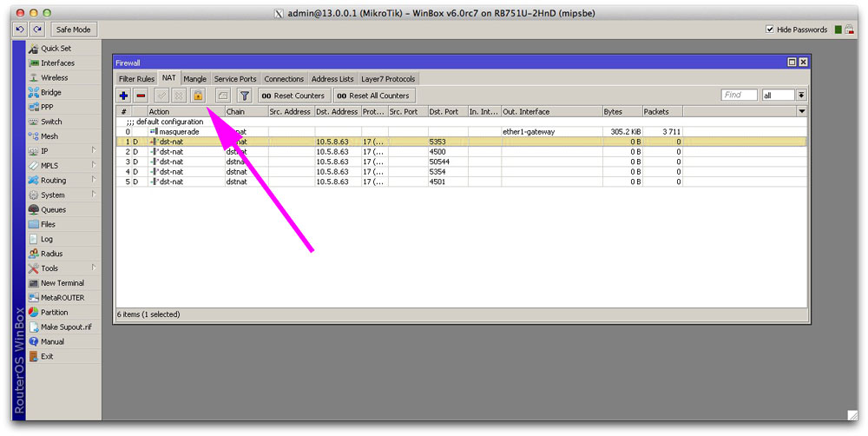Image resolution: width=868 pixels, height=436 pixels.
Task: Click the Reset Counters button
Action: click(294, 96)
